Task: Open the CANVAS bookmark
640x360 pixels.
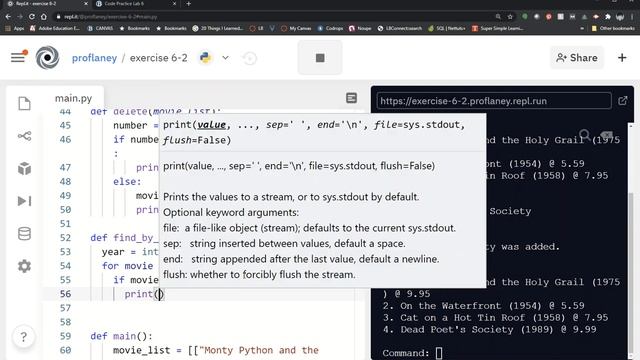Action: pyautogui.click(x=100, y=28)
